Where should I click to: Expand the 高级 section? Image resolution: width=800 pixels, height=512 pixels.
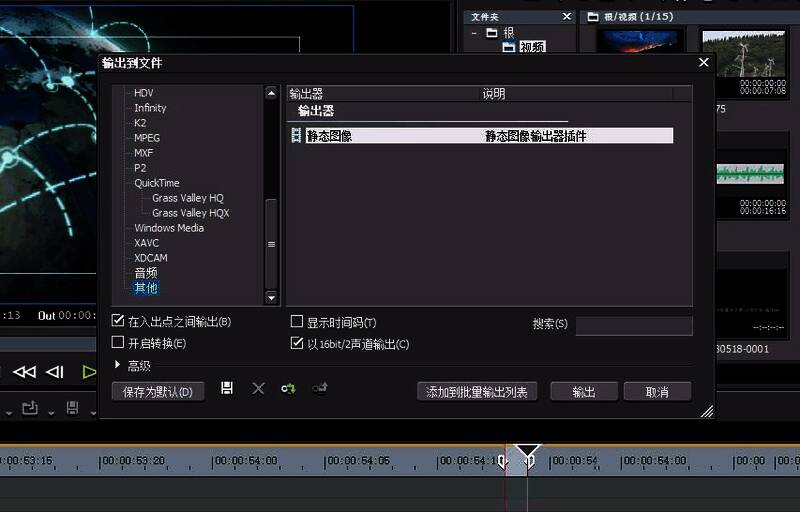(117, 365)
